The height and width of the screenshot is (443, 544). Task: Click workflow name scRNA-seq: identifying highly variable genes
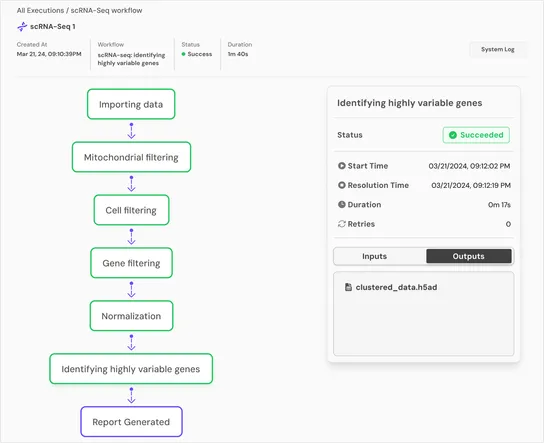tap(131, 59)
